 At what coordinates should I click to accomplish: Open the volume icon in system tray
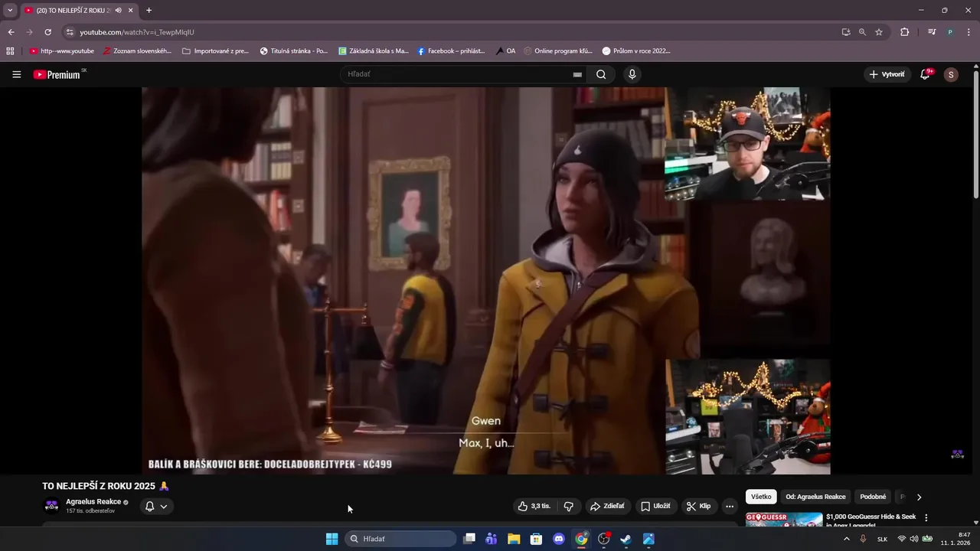914,539
